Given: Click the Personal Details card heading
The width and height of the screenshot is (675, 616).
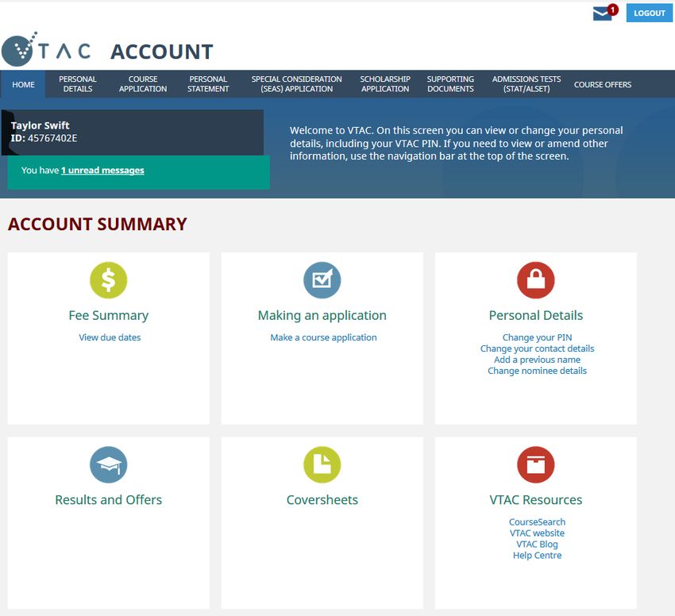Looking at the screenshot, I should tap(535, 315).
